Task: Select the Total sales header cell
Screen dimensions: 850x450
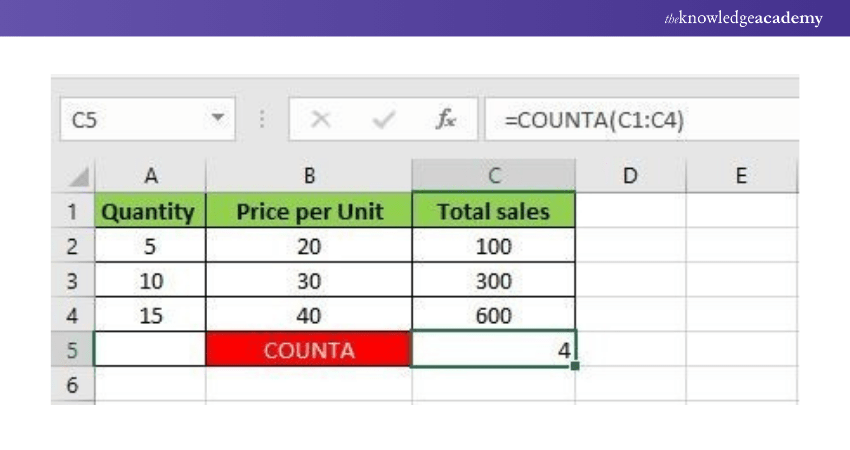Action: [x=493, y=212]
